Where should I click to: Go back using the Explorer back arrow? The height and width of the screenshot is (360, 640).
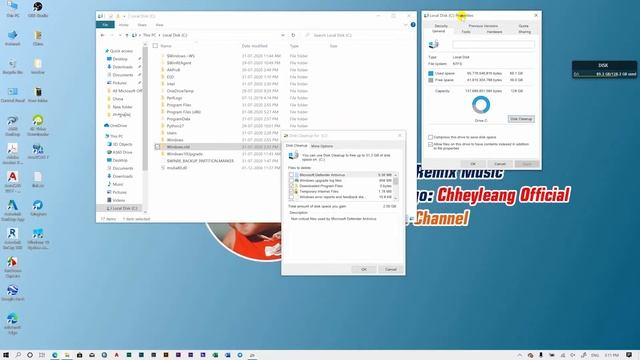102,36
